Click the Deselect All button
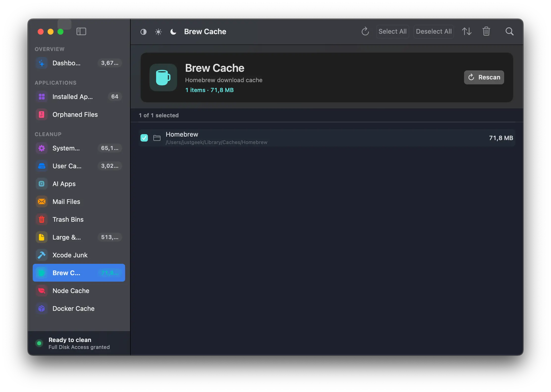 (434, 31)
